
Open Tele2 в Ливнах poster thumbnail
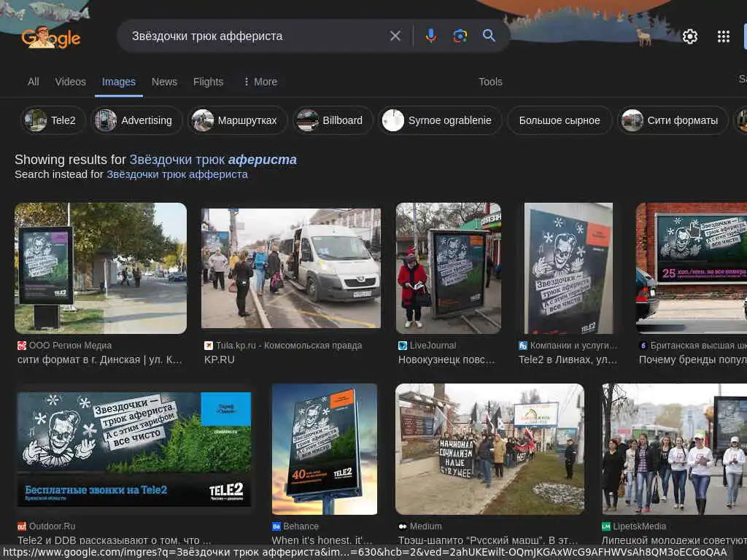tap(568, 268)
